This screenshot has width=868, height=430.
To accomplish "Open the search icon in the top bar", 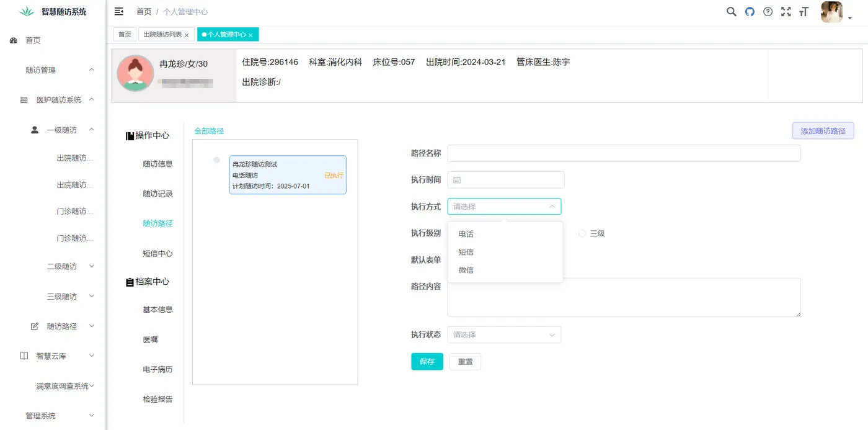I will tap(731, 11).
